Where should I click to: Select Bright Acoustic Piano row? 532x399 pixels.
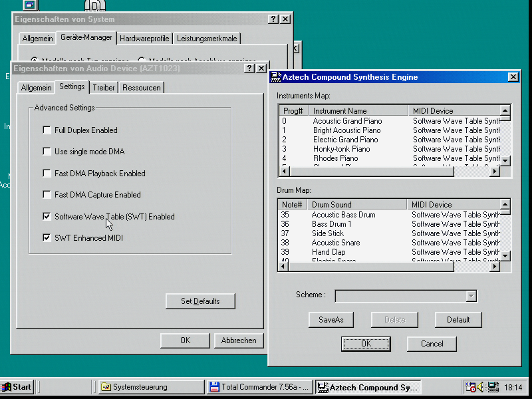(390, 130)
